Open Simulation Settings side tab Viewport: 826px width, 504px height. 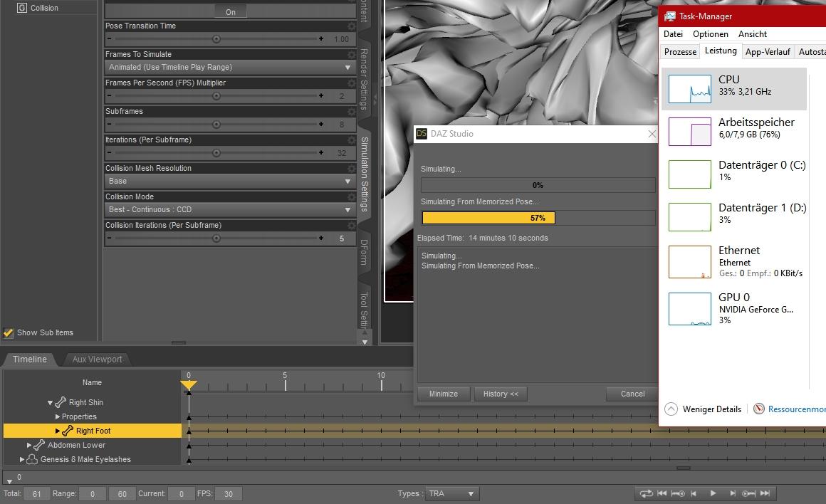[x=364, y=174]
